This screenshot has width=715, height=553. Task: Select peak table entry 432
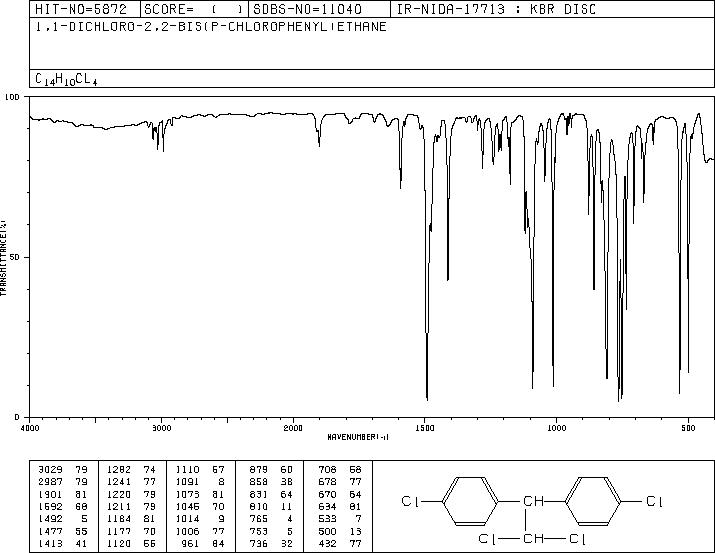pos(327,543)
